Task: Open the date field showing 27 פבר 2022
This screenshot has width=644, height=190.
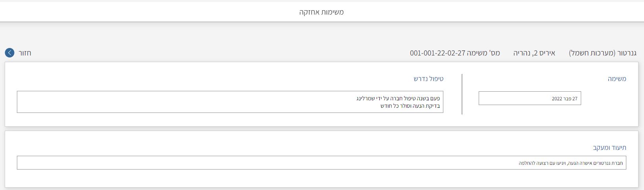Action: 529,98
